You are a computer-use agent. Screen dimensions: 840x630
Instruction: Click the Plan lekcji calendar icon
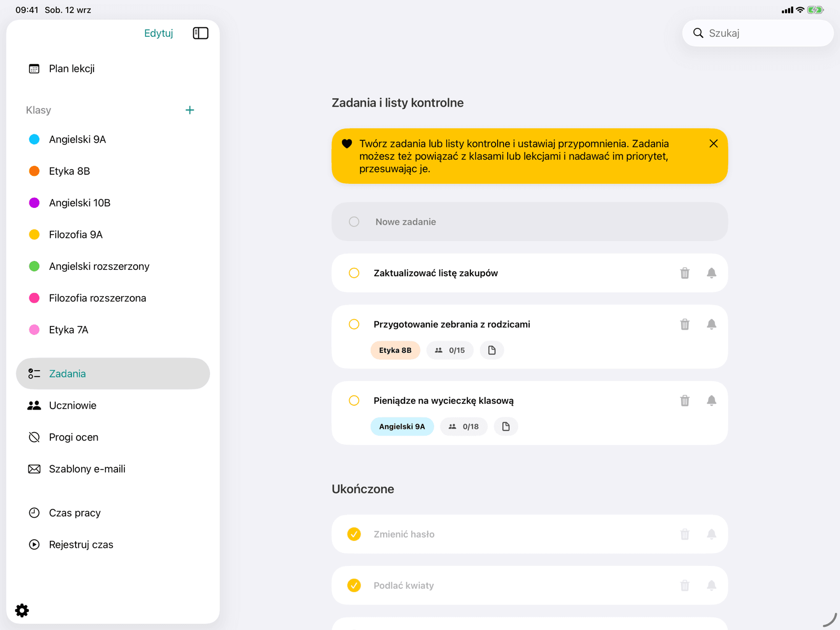coord(34,69)
